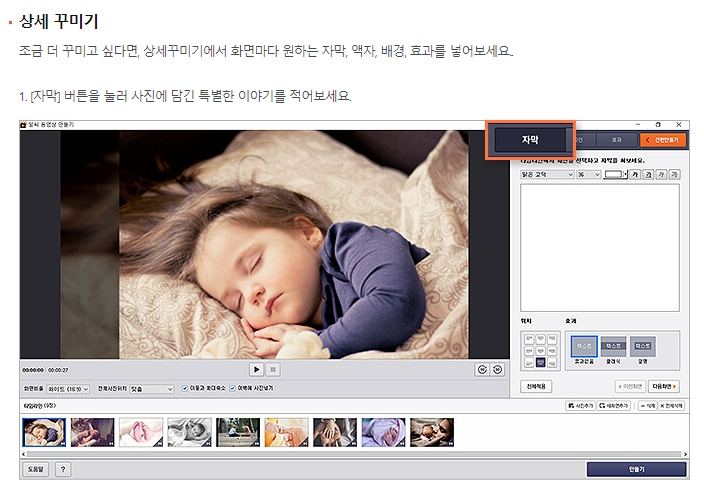The image size is (704, 495).
Task: Select the baby feet timeline thumbnail
Action: pyautogui.click(x=141, y=432)
